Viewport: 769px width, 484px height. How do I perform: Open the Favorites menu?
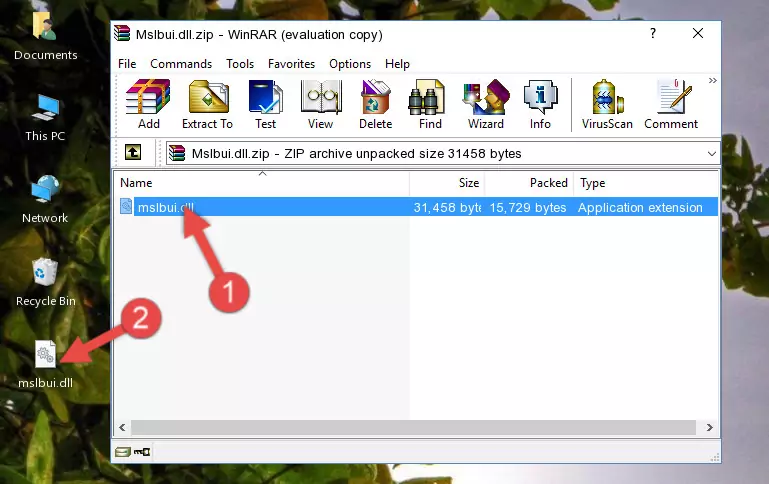(291, 64)
